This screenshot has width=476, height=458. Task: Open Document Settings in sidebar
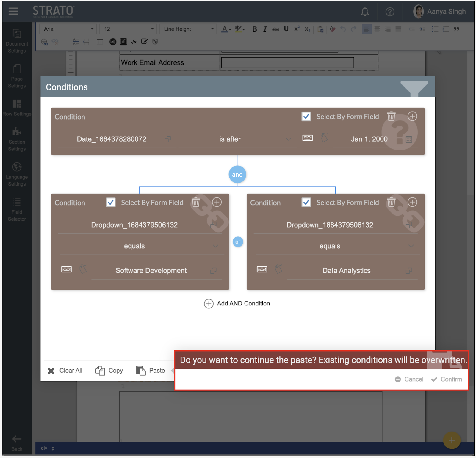(17, 41)
